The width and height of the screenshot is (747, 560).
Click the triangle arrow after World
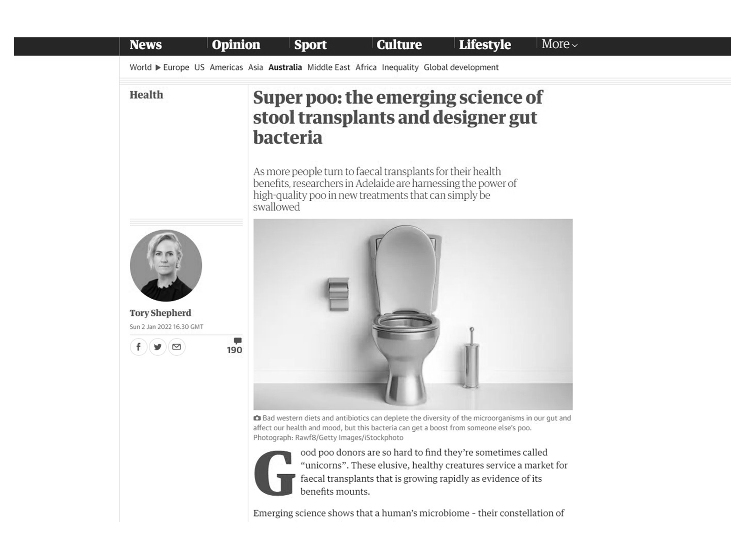[158, 67]
